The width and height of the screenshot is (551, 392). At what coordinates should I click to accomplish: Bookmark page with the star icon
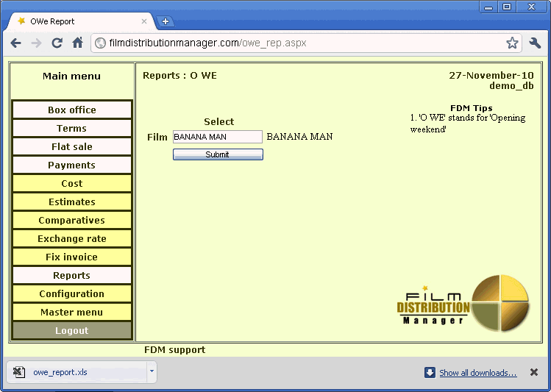point(512,43)
